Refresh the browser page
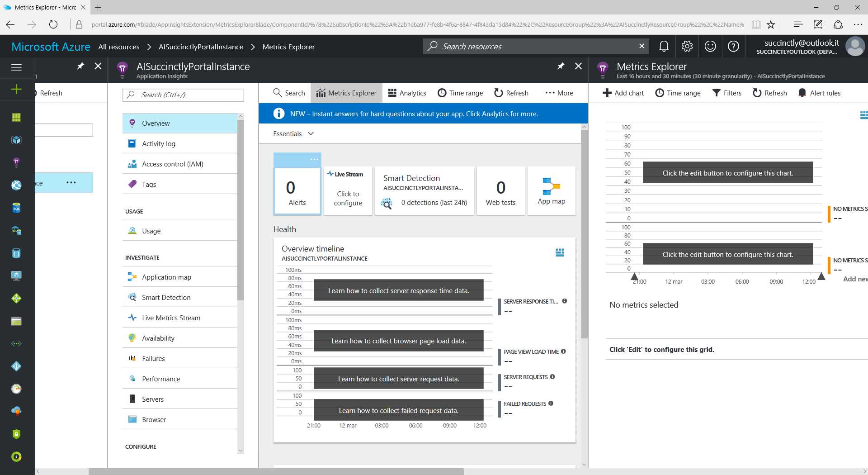The height and width of the screenshot is (475, 868). [53, 24]
